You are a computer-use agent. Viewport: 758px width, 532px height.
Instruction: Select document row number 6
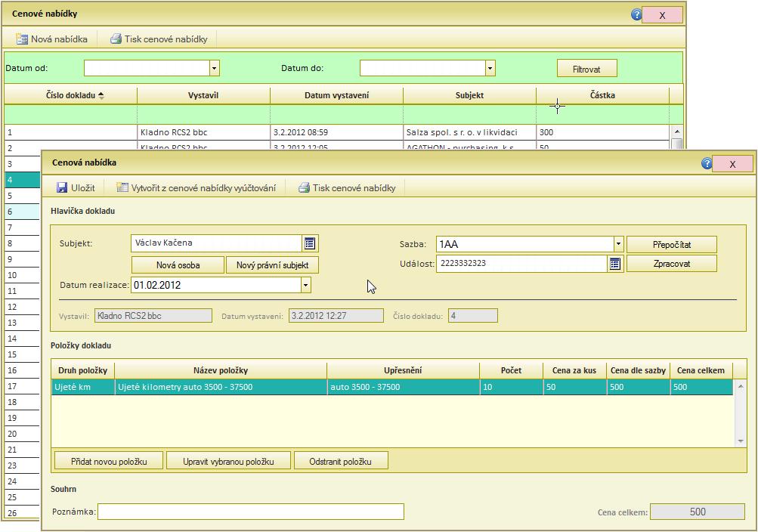pos(22,212)
